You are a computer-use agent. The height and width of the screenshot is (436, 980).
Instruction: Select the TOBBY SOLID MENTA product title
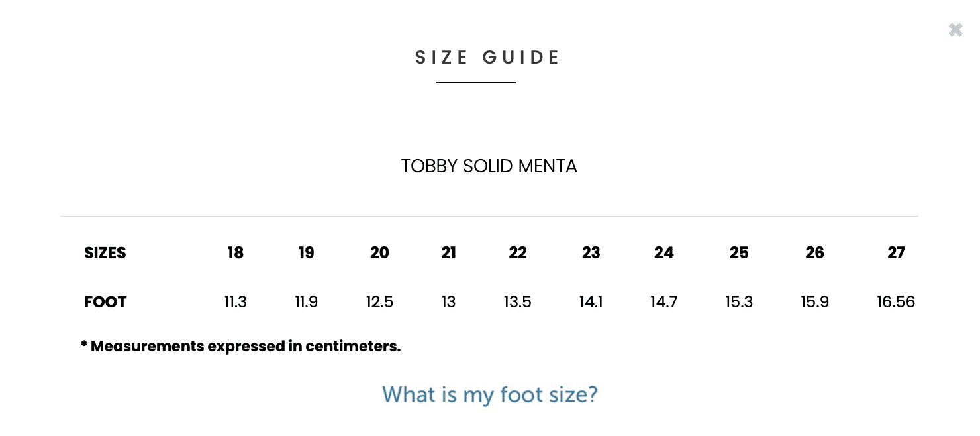489,166
